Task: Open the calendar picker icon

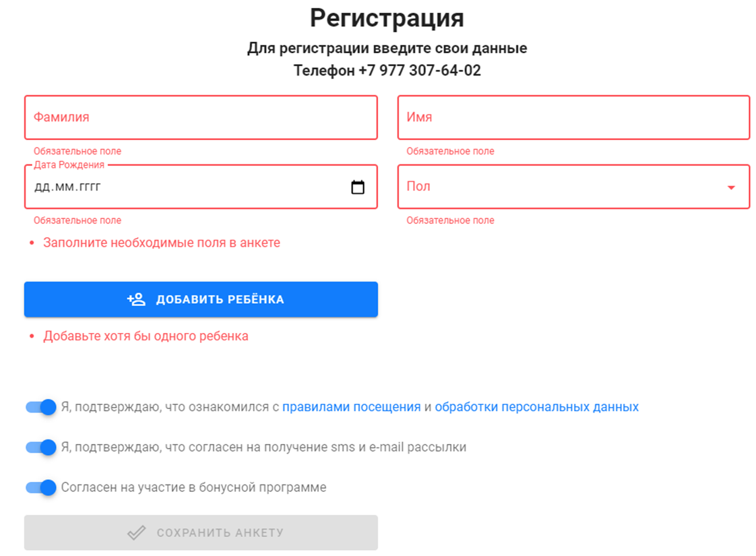Action: click(x=358, y=187)
